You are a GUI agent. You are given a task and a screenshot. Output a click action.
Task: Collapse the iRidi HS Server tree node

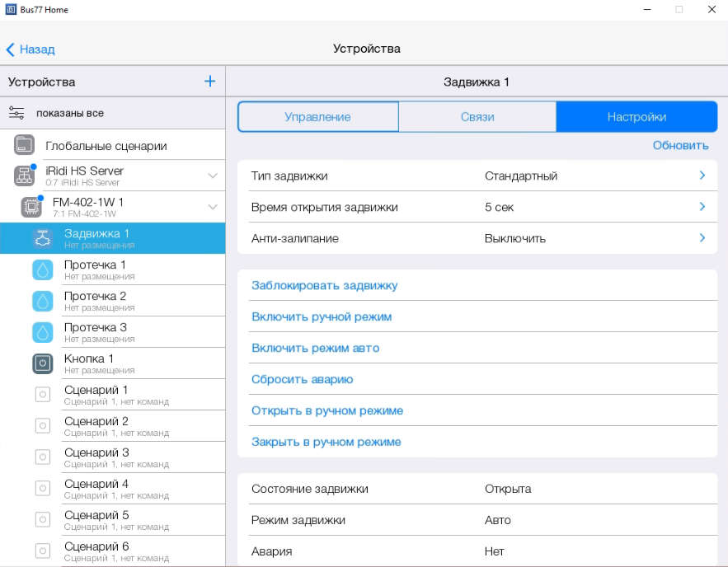click(x=213, y=176)
